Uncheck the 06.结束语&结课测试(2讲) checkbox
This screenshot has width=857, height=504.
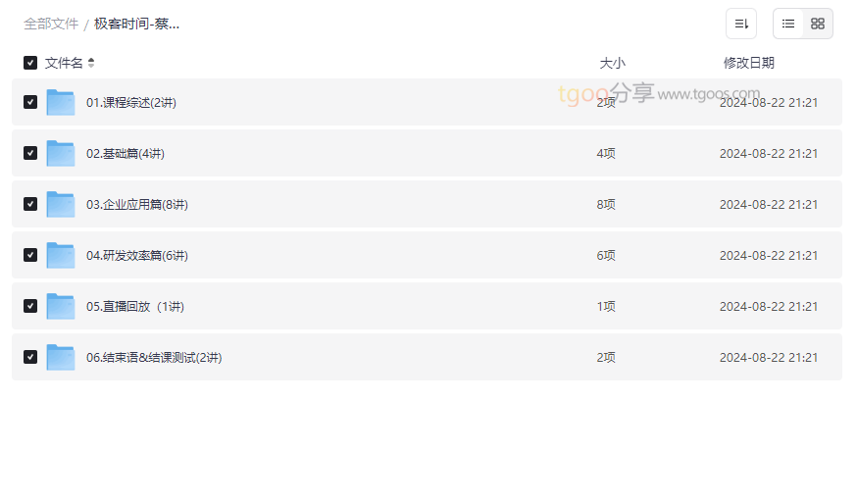pos(30,357)
